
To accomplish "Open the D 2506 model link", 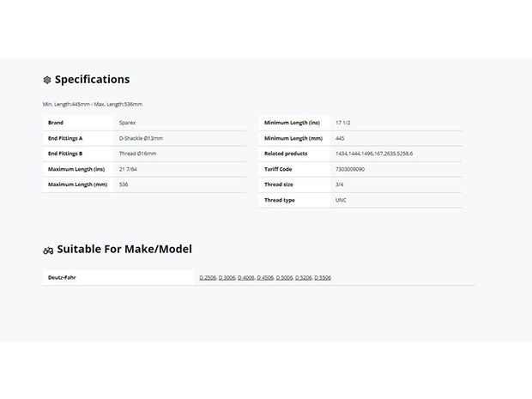I will point(208,277).
